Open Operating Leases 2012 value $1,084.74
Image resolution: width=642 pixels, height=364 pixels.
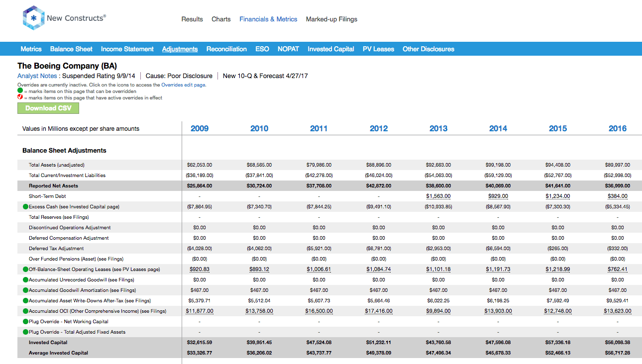pyautogui.click(x=379, y=269)
